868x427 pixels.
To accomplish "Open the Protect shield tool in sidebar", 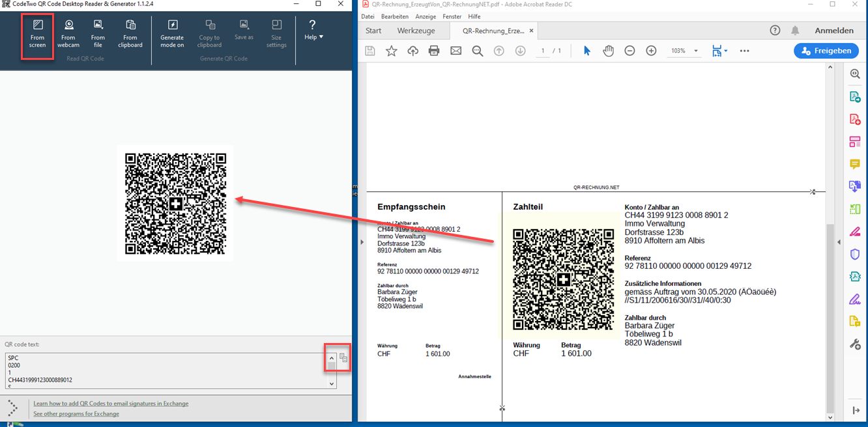I will point(855,254).
